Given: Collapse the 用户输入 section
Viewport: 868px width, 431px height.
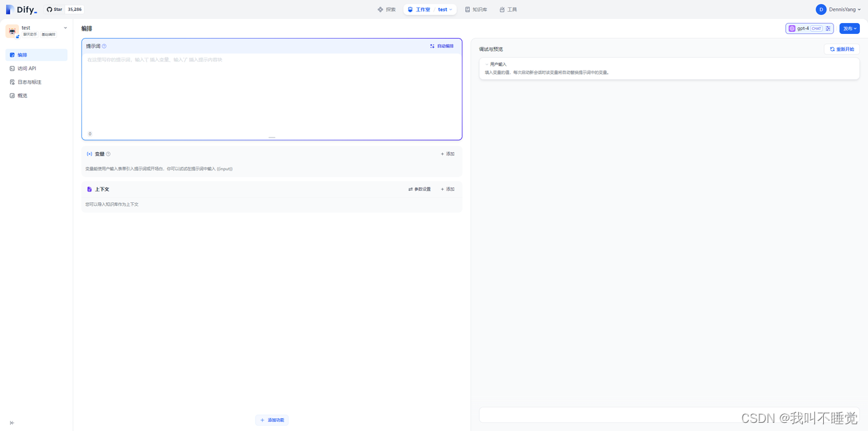Looking at the screenshot, I should pyautogui.click(x=486, y=64).
